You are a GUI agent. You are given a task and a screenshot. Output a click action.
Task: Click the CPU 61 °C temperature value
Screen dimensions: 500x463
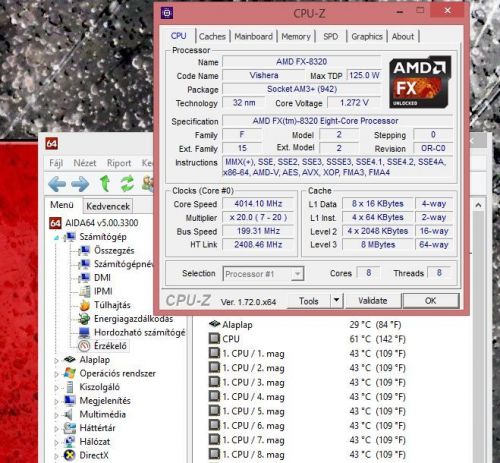pyautogui.click(x=377, y=339)
